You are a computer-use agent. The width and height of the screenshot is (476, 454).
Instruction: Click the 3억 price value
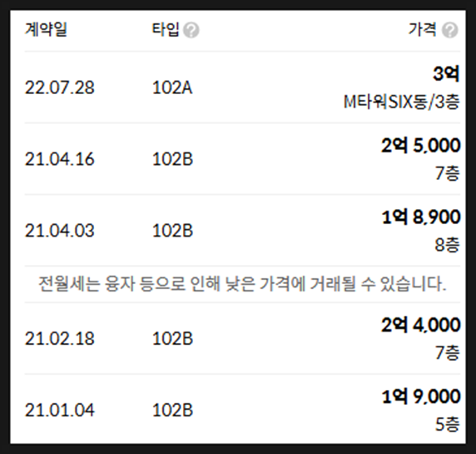coord(446,73)
